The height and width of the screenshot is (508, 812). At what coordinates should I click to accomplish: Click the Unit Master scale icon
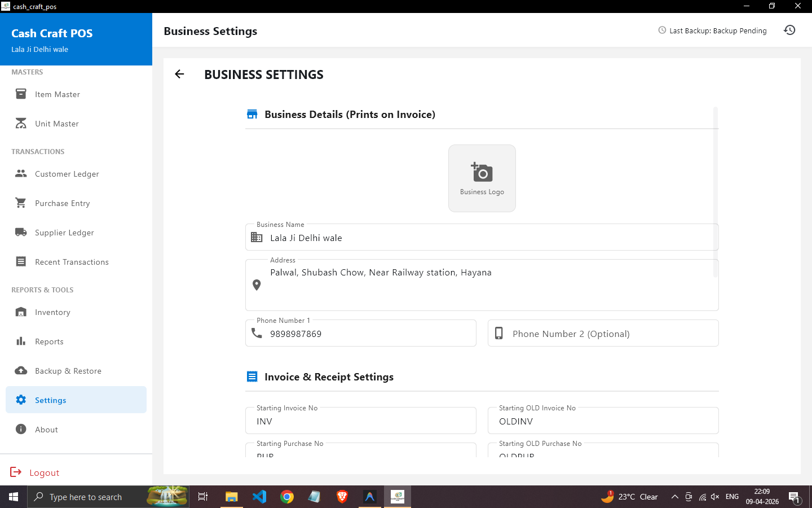click(21, 123)
